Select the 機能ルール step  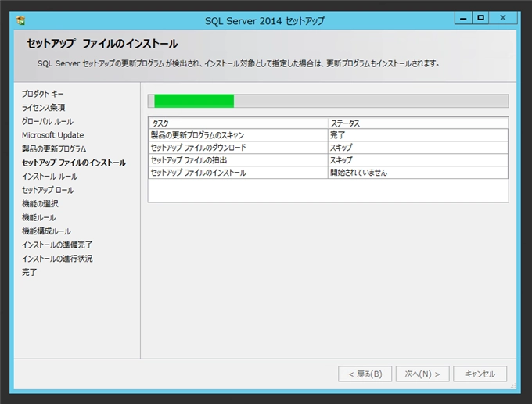point(38,217)
